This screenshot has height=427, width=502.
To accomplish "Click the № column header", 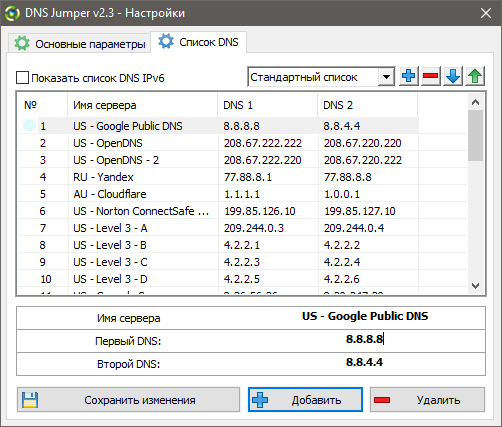I will click(x=42, y=105).
